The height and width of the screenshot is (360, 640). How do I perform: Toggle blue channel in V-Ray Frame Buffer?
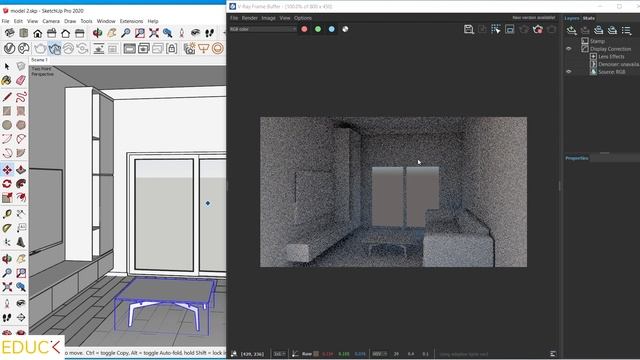[x=331, y=29]
